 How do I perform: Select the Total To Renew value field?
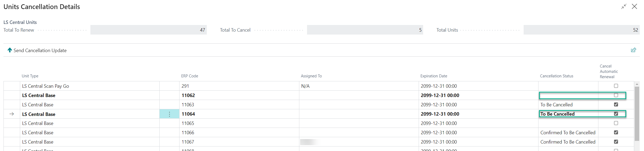(x=148, y=30)
